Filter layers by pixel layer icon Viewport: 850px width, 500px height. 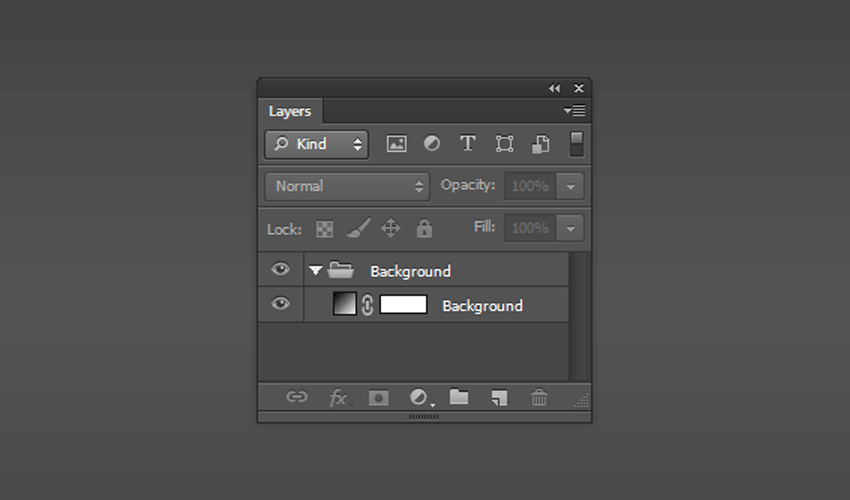[396, 144]
